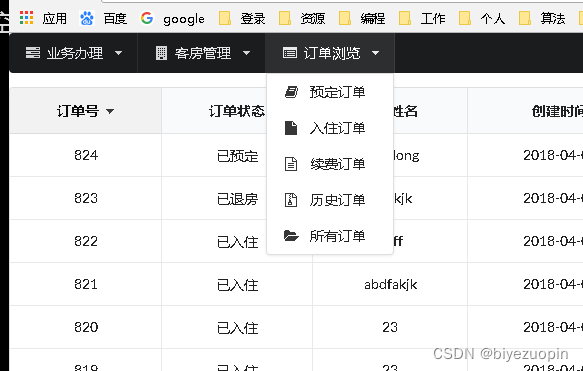Image resolution: width=583 pixels, height=371 pixels.
Task: Click the creation date in row 821
Action: pos(553,284)
